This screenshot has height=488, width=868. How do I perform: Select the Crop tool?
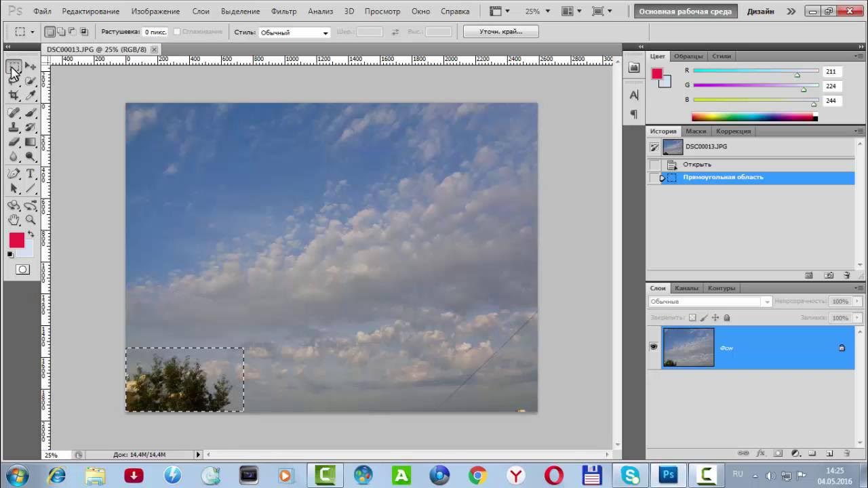tap(14, 96)
